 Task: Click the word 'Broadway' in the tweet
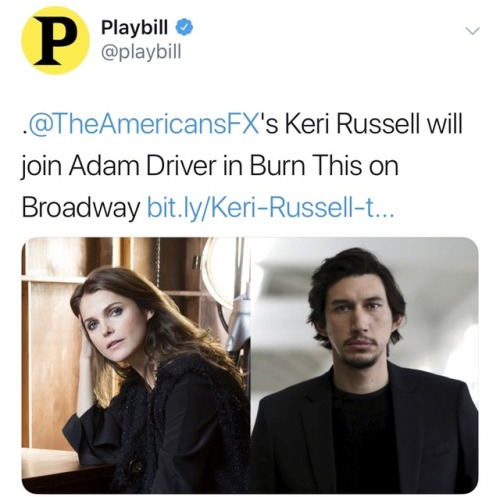click(81, 207)
